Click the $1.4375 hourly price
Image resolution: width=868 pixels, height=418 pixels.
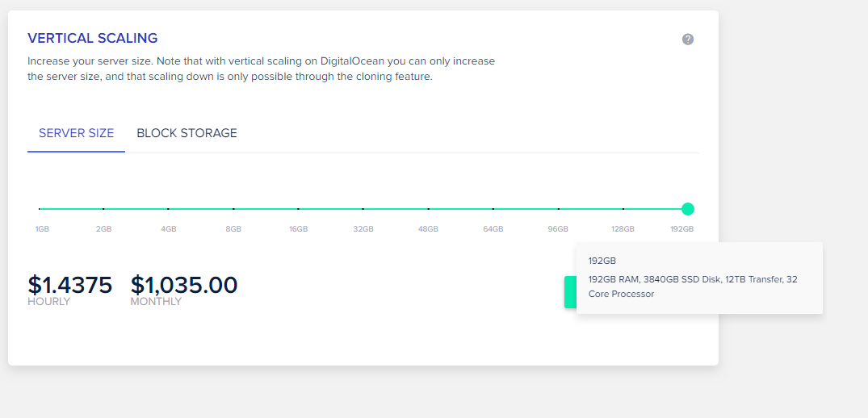(69, 285)
